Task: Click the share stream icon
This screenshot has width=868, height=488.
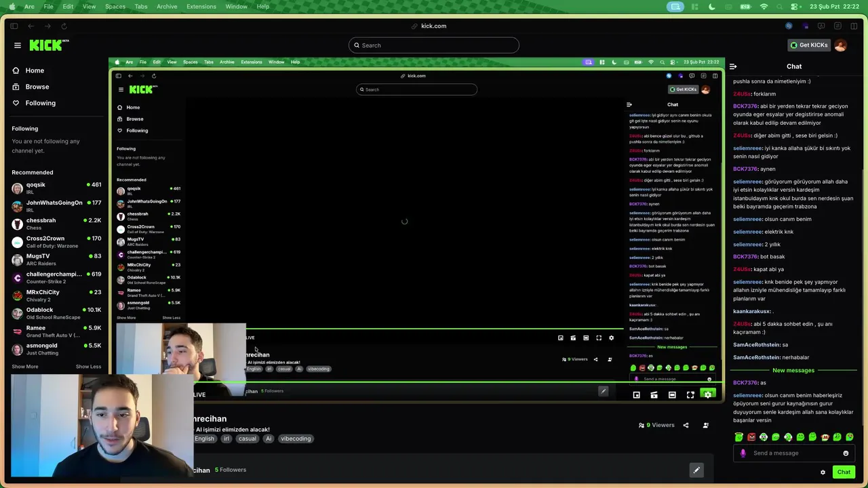Action: pyautogui.click(x=686, y=426)
